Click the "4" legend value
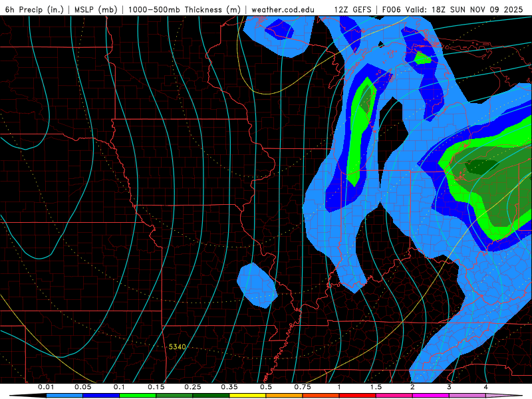The image size is (532, 399). point(486,387)
